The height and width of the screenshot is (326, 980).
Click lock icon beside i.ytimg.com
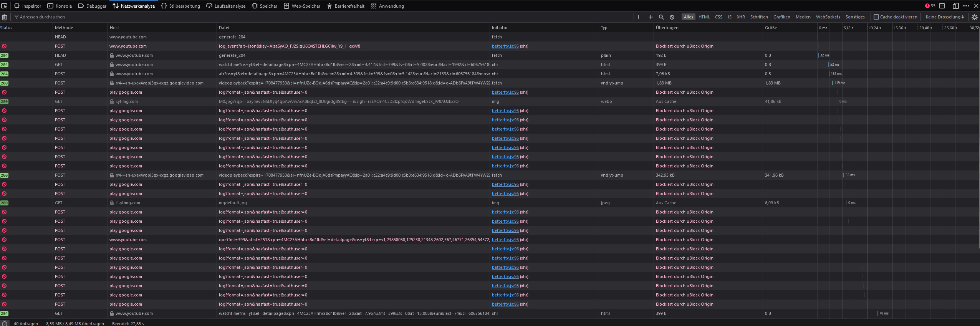point(112,101)
